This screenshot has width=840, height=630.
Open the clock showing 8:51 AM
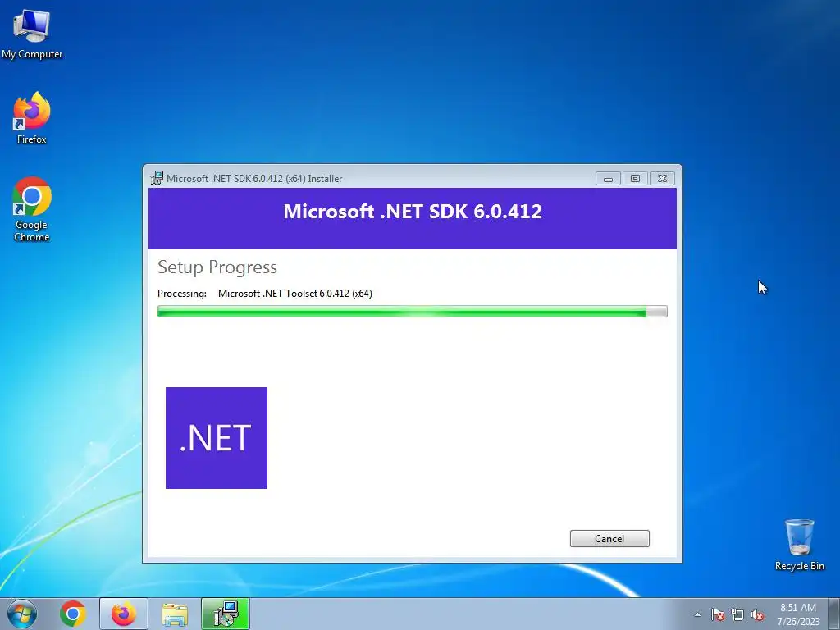(798, 614)
